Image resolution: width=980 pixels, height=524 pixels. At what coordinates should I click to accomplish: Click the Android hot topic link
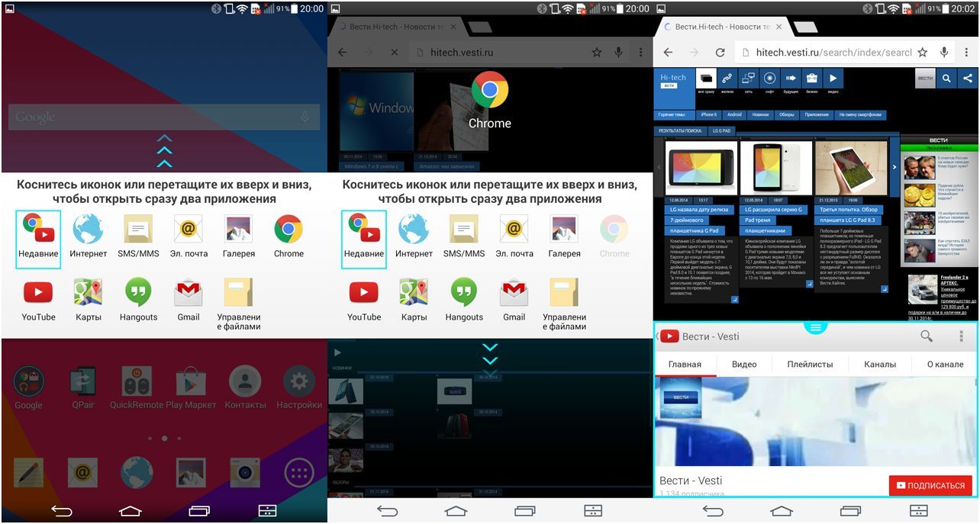coord(734,114)
